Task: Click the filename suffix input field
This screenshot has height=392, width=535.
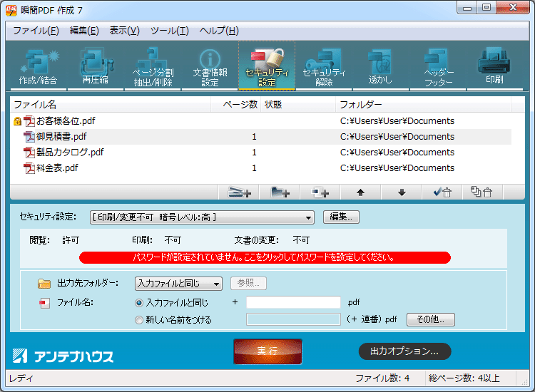Action: [x=293, y=302]
